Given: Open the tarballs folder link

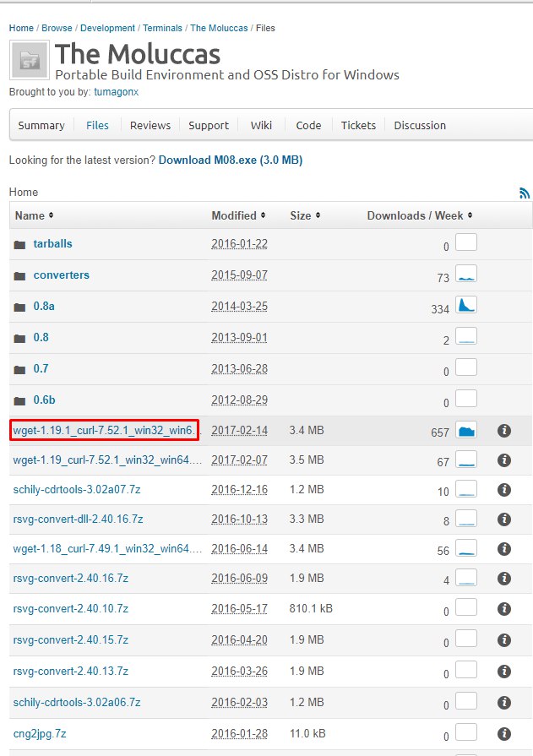Looking at the screenshot, I should pos(53,244).
